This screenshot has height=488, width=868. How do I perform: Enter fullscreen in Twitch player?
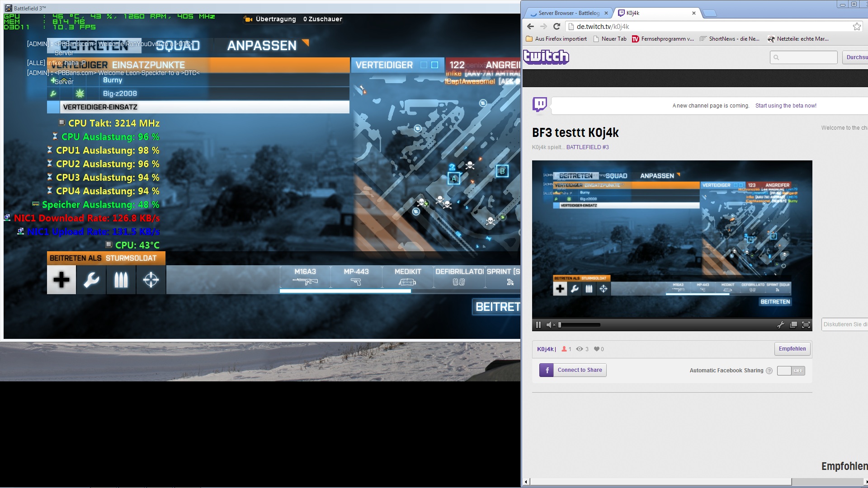tap(806, 324)
